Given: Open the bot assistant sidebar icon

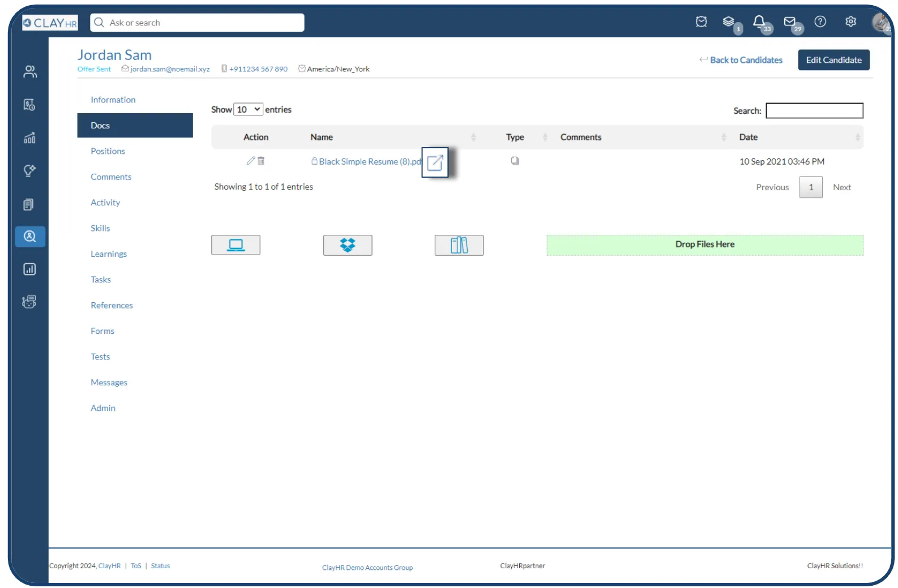Looking at the screenshot, I should 29,302.
